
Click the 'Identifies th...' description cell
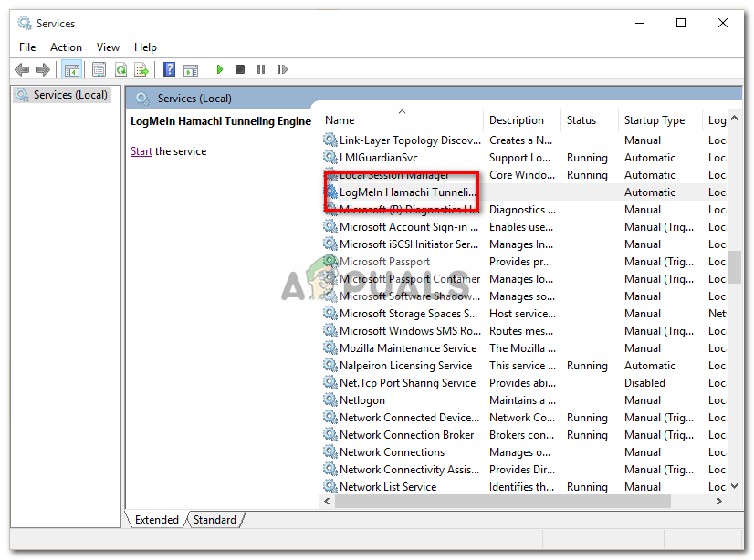(x=521, y=486)
